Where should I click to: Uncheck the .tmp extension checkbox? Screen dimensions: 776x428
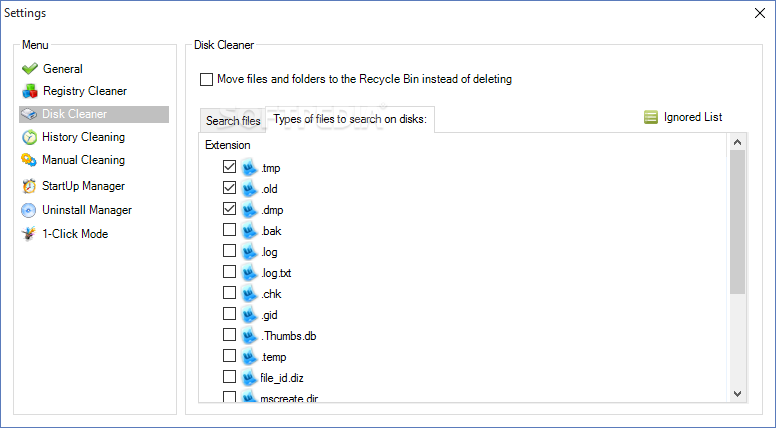pyautogui.click(x=229, y=167)
